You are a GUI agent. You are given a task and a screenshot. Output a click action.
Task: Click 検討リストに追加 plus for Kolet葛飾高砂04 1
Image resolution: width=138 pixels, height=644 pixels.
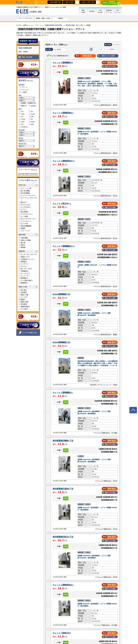click(x=110, y=165)
